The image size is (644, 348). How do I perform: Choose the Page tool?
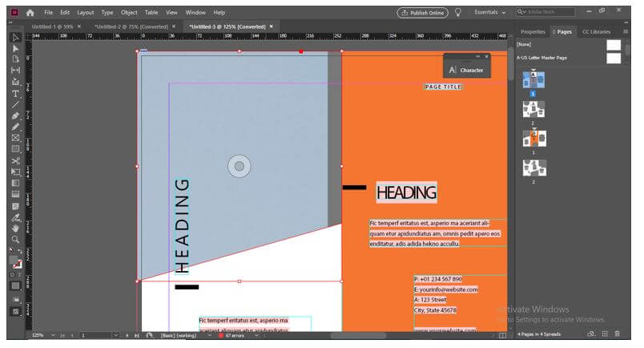15,59
